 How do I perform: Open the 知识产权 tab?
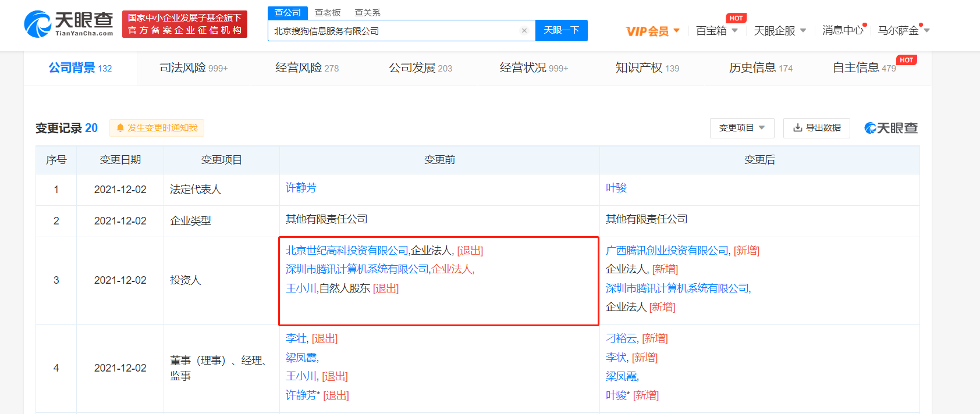tap(647, 68)
